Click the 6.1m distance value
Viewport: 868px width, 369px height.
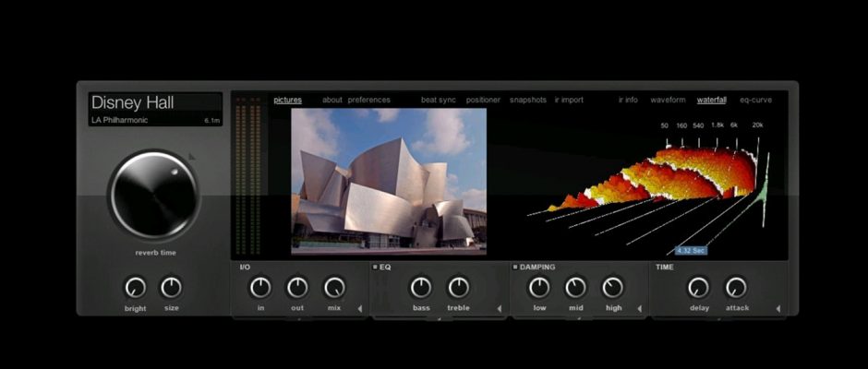click(212, 121)
